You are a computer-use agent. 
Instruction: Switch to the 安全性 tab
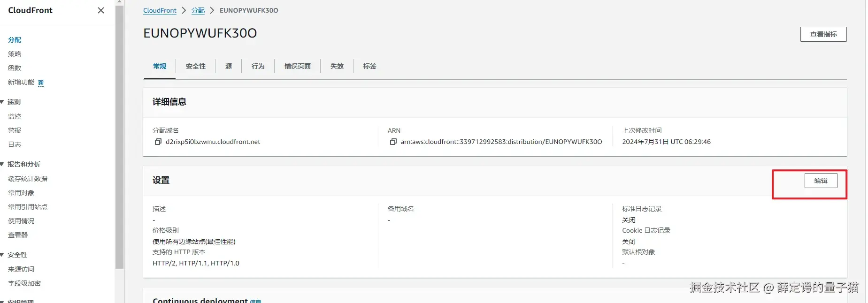(196, 66)
